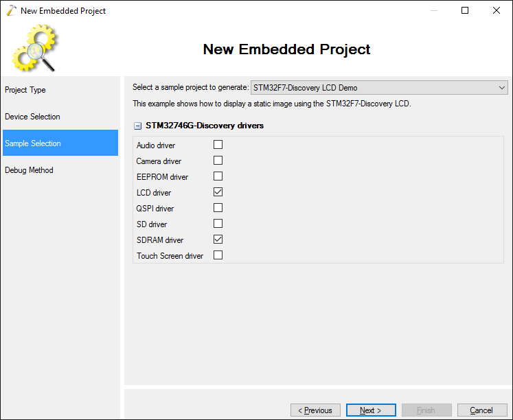Image resolution: width=513 pixels, height=420 pixels.
Task: Tick the EEPROM driver checkbox
Action: pyautogui.click(x=218, y=176)
